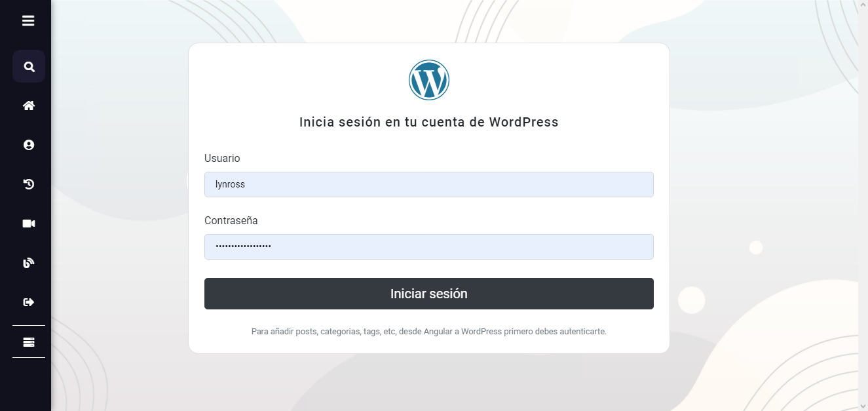Focus the Contraseña password field
The height and width of the screenshot is (411, 868).
429,246
